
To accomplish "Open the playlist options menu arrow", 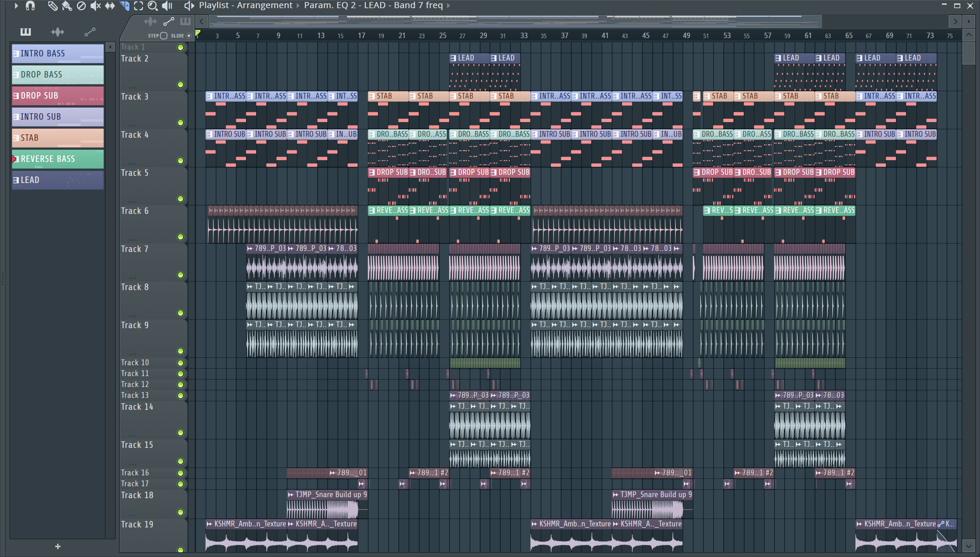I will (16, 6).
